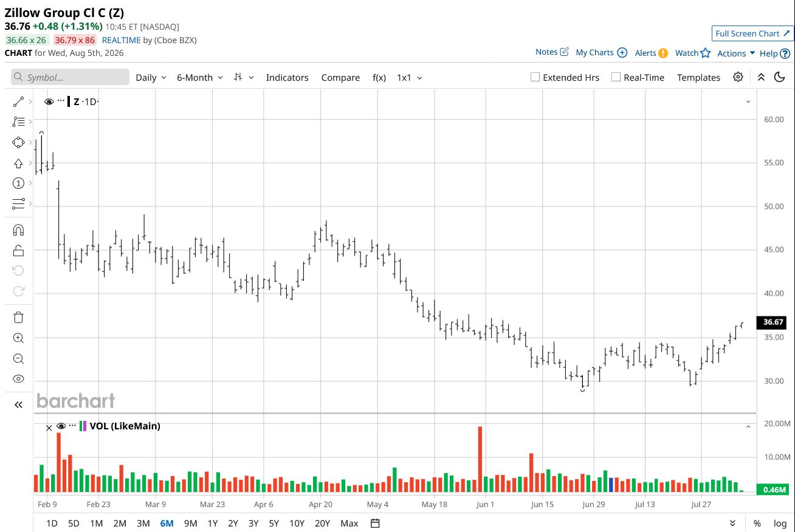Open the date range calendar picker

[x=375, y=523]
